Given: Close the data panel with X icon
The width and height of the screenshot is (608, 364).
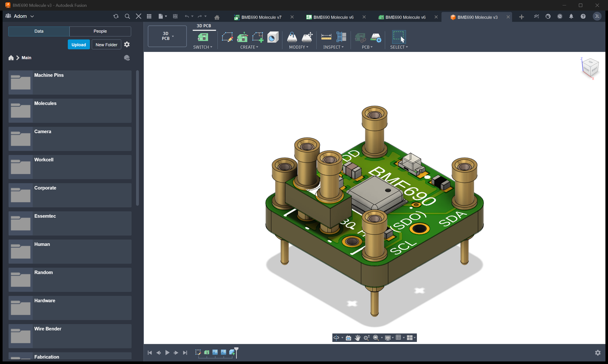Looking at the screenshot, I should tap(138, 16).
